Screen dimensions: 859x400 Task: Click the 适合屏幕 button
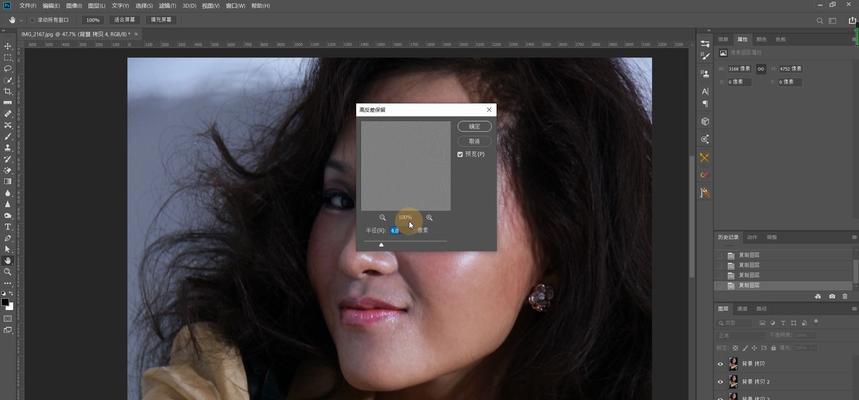tap(125, 20)
